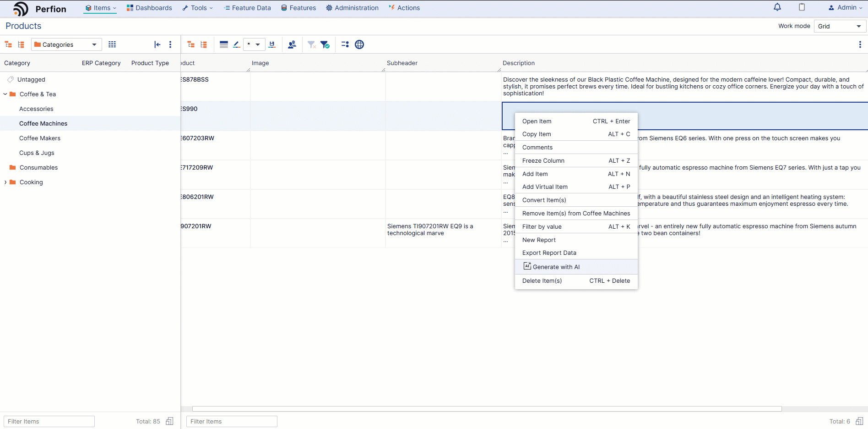This screenshot has height=429, width=868.
Task: Open the Work mode Grid dropdown
Action: pyautogui.click(x=840, y=26)
